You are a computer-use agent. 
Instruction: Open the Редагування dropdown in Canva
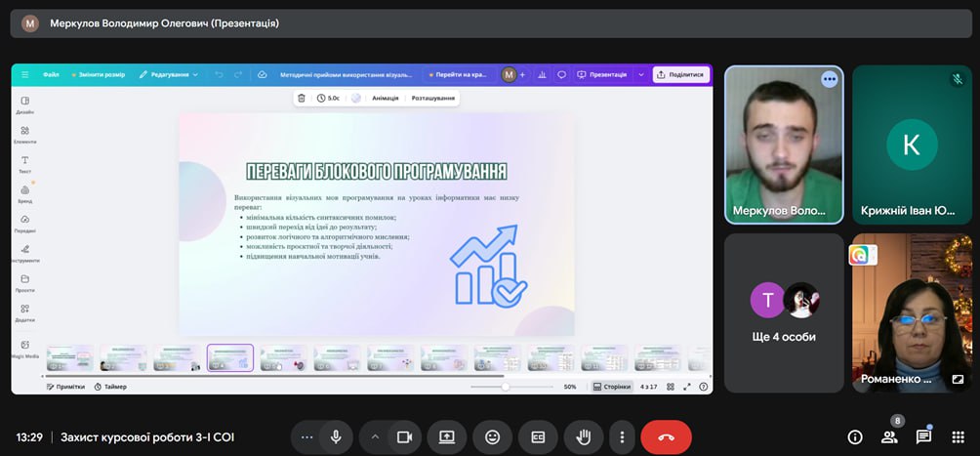169,74
